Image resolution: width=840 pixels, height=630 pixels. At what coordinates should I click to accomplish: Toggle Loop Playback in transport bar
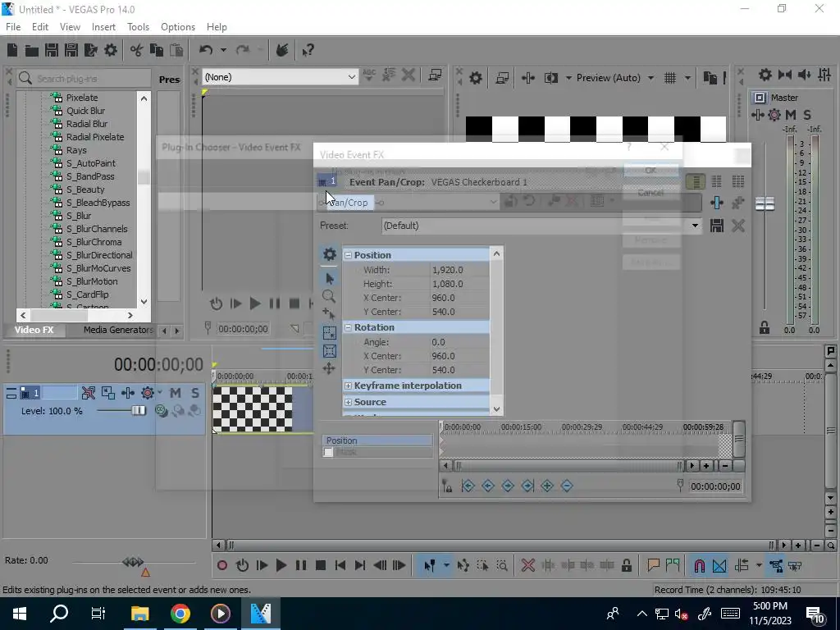click(242, 566)
